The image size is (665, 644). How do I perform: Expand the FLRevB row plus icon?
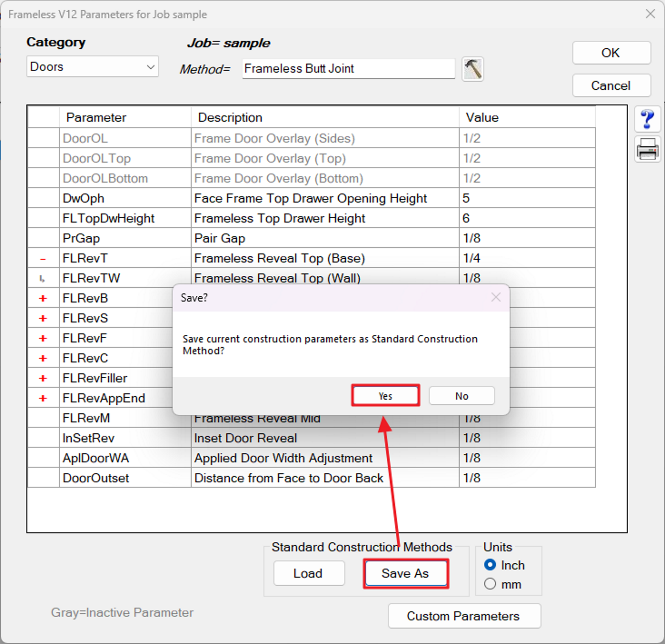pyautogui.click(x=43, y=298)
